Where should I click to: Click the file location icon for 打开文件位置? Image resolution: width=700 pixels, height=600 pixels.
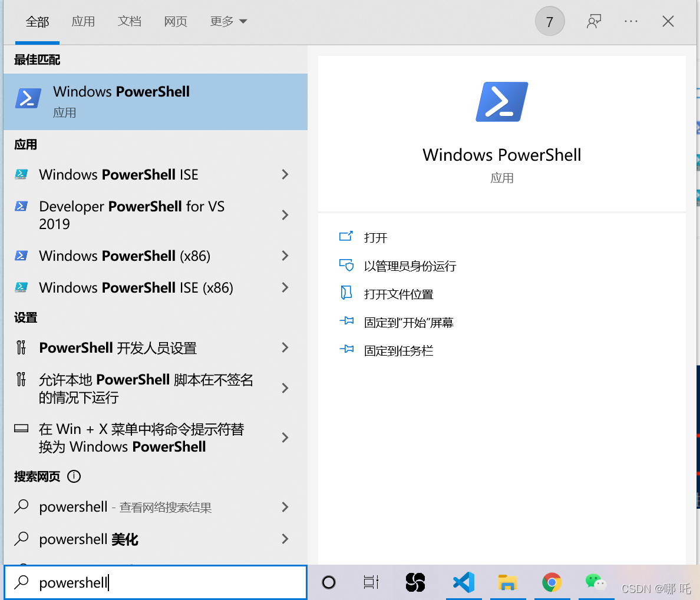(346, 293)
